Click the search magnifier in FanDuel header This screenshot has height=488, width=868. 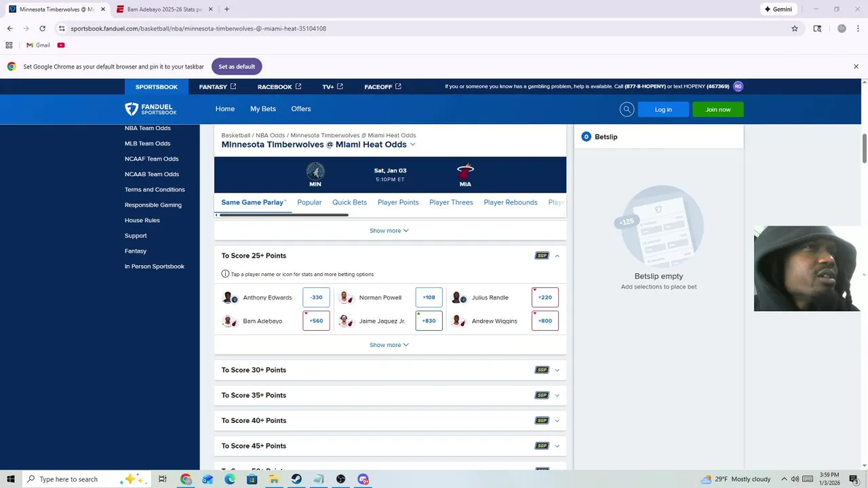627,109
